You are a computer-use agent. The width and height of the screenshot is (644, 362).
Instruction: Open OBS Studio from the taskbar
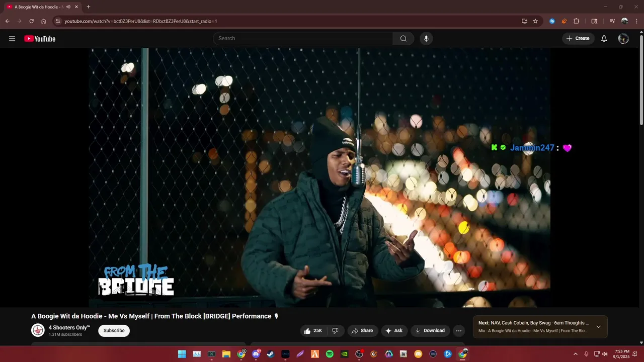click(x=359, y=354)
